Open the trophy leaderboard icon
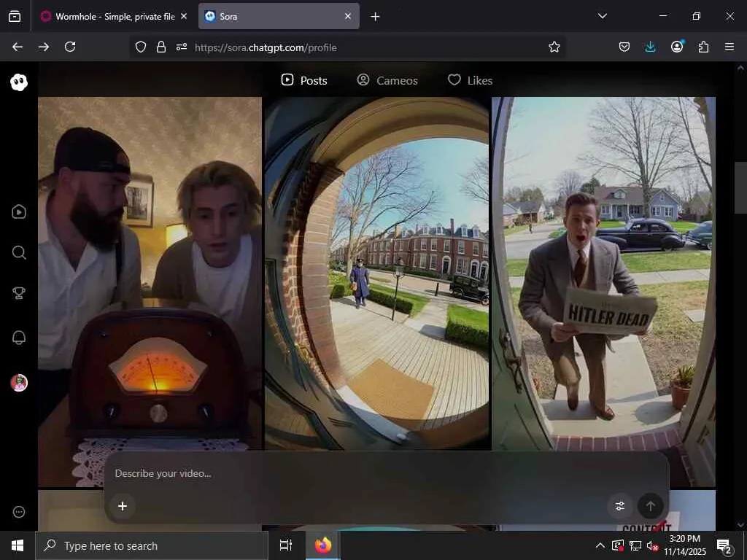This screenshot has height=560, width=747. [x=19, y=293]
